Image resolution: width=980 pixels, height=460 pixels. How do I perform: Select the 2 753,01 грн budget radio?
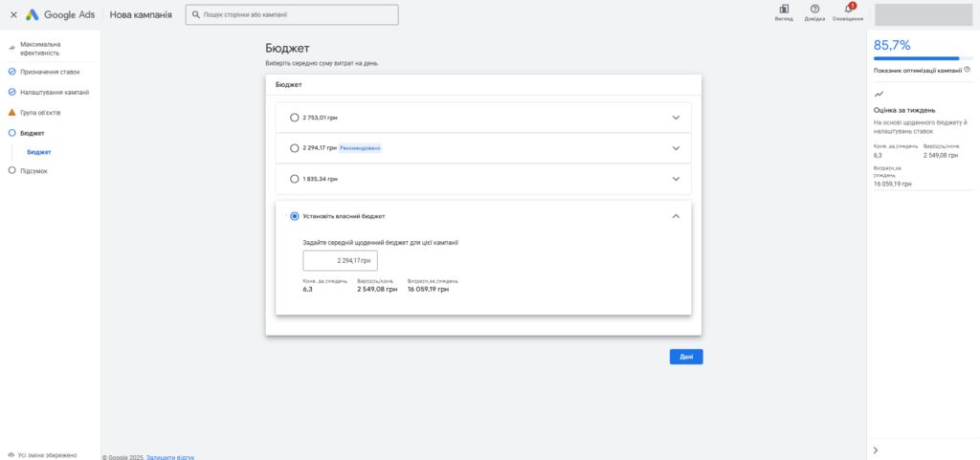(x=294, y=118)
